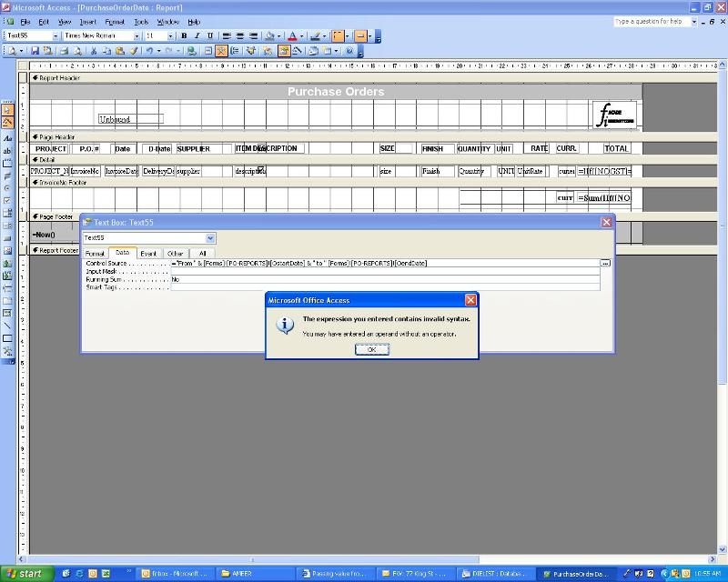Select the Option Group toolbox tool
Screen dimensions: 728x582
click(x=8, y=164)
